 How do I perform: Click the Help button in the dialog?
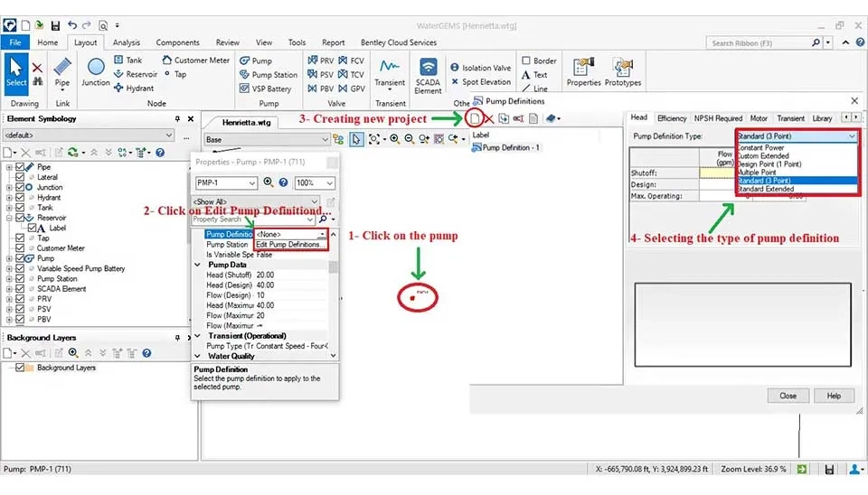[834, 396]
